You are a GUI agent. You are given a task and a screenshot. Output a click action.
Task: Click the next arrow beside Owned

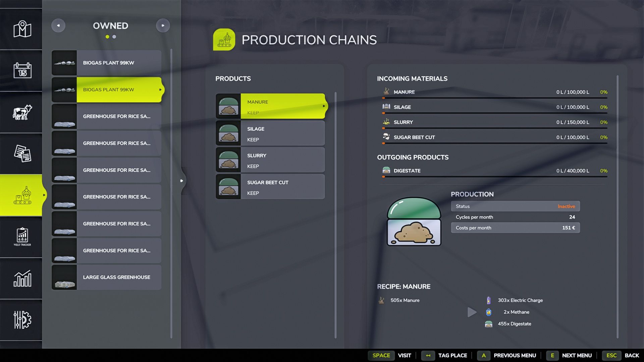point(163,25)
